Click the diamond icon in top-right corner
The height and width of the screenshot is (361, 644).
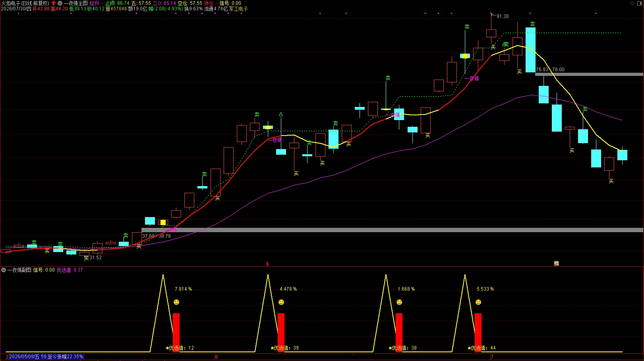[x=632, y=3]
